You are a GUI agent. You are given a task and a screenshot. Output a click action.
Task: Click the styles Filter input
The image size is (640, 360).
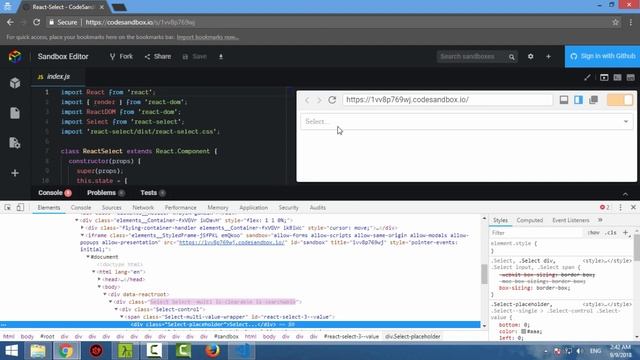536,233
